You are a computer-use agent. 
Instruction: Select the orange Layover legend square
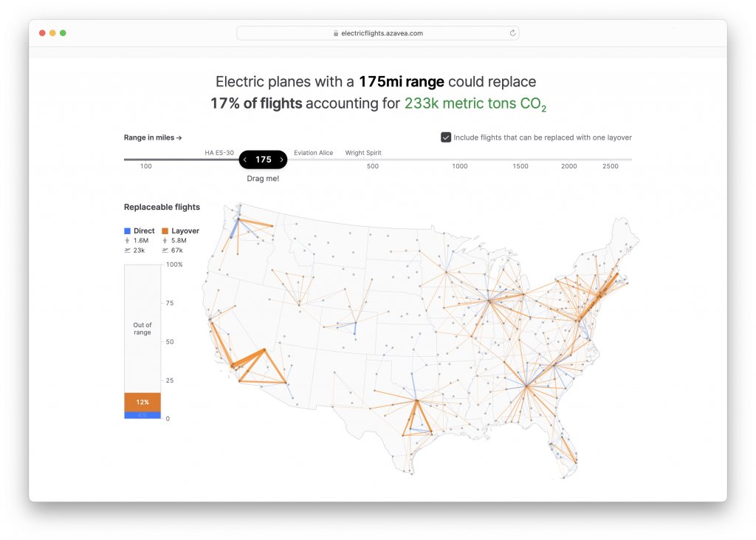pos(164,230)
